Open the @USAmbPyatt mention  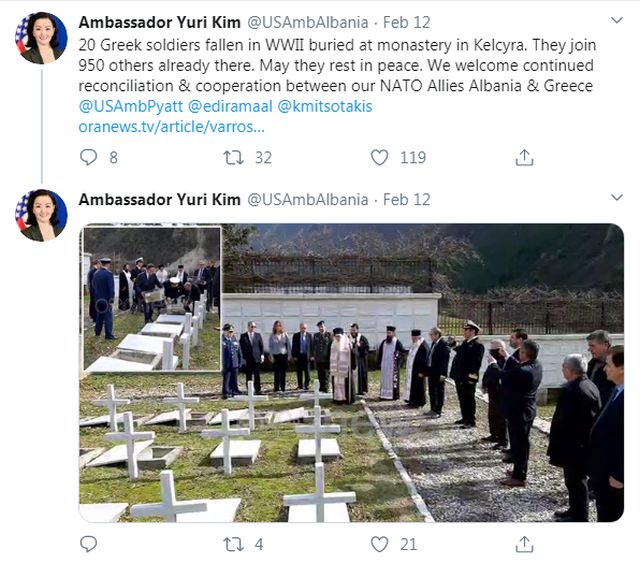[x=131, y=106]
